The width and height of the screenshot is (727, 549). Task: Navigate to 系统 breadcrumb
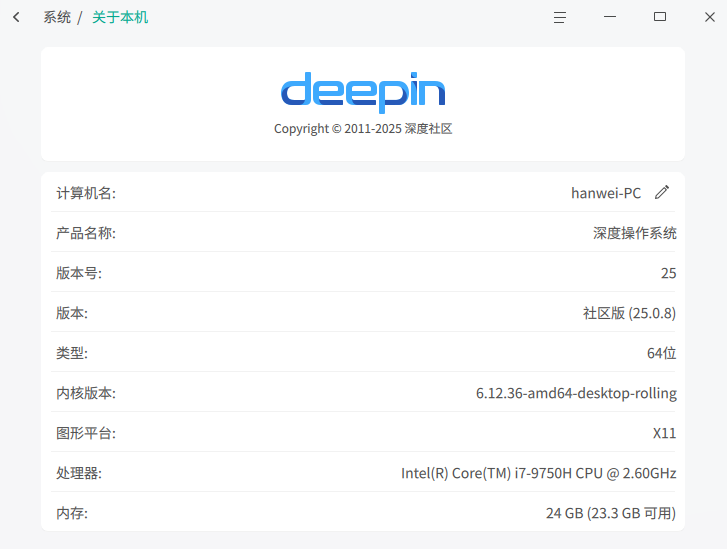coord(57,18)
